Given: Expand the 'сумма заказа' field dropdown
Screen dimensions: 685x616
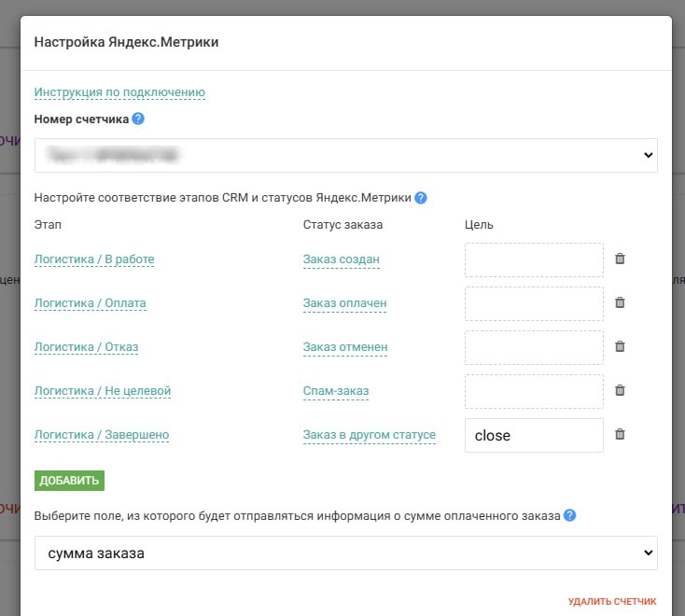Looking at the screenshot, I should [x=345, y=553].
